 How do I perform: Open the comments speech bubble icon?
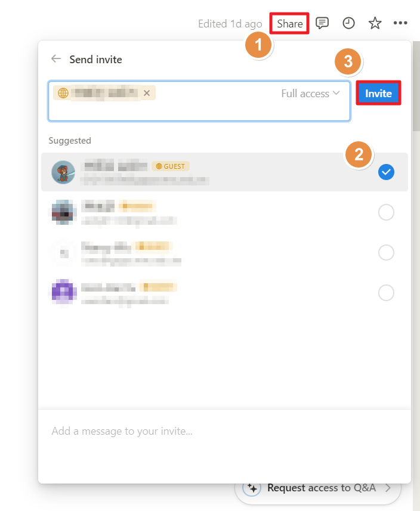click(x=322, y=23)
